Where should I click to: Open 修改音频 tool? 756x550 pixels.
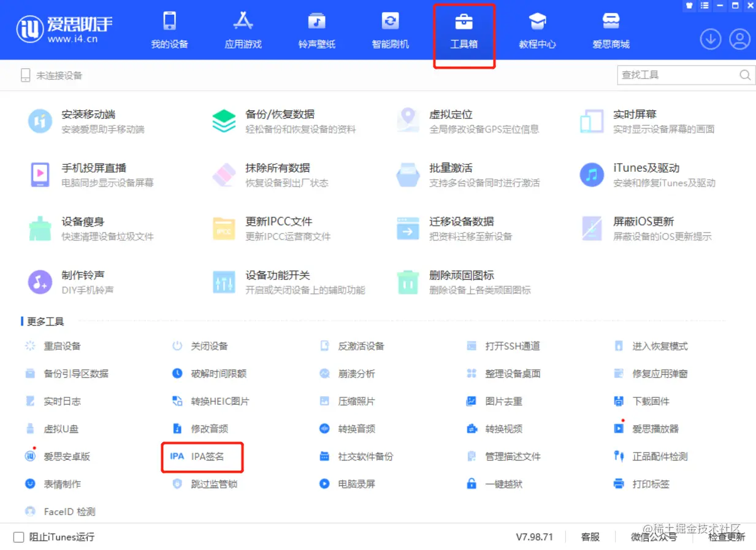(x=200, y=429)
